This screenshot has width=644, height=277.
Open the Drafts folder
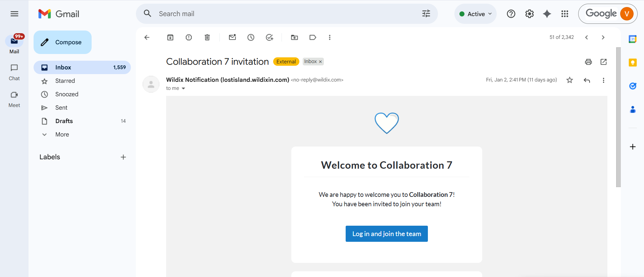[x=82, y=121]
